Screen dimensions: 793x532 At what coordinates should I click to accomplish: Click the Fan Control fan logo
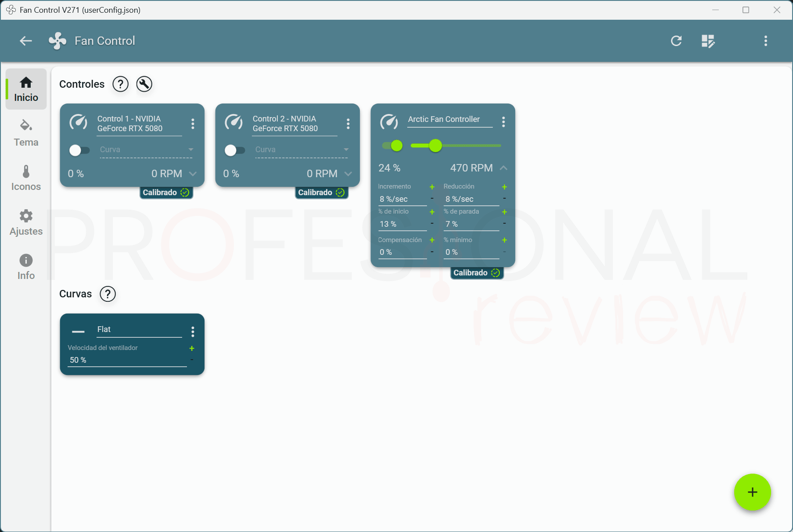57,41
